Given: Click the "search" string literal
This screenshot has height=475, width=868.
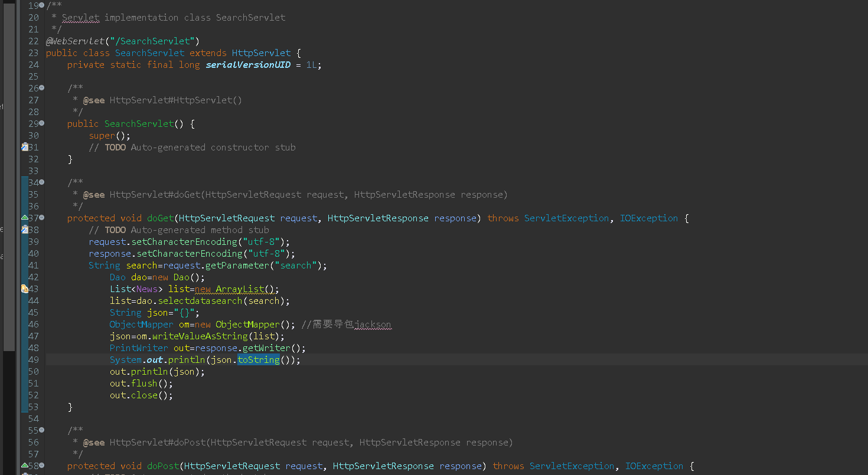Looking at the screenshot, I should pos(296,266).
